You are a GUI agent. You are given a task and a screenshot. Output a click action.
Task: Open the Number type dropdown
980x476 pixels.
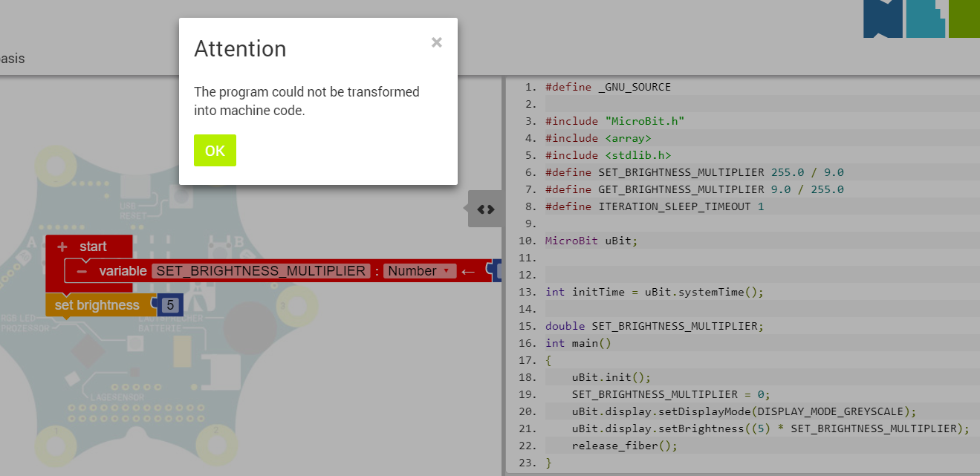coord(419,271)
